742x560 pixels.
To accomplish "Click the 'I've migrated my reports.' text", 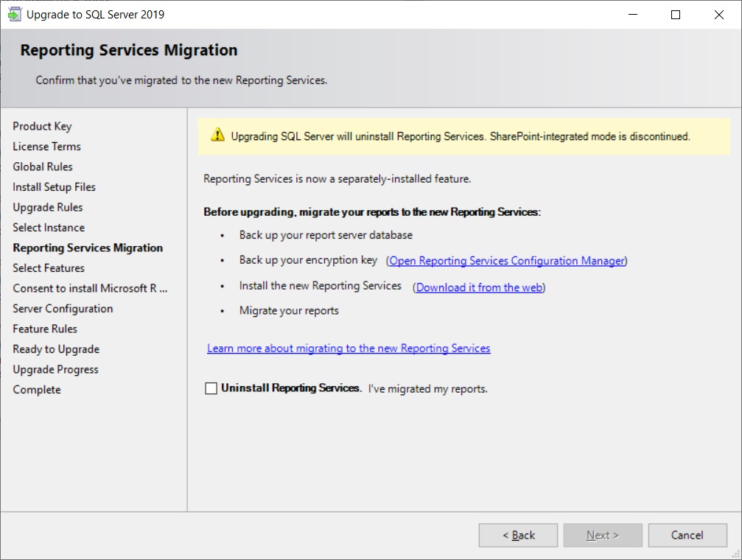I will click(428, 389).
